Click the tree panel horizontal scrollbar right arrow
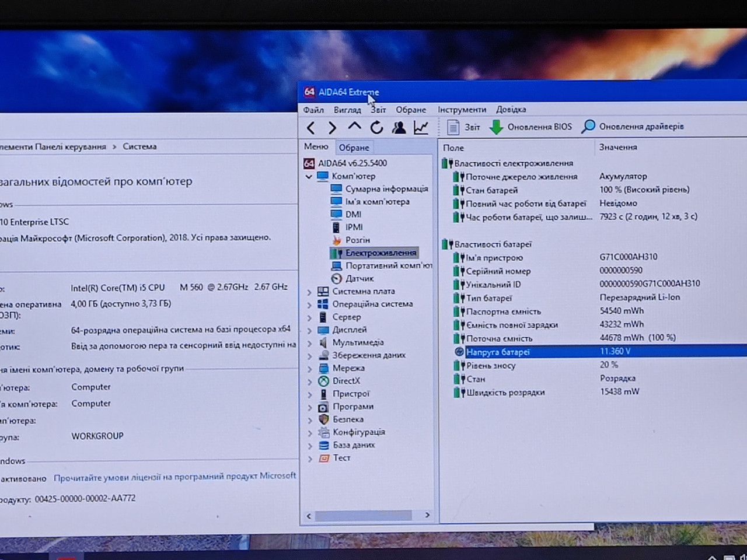The height and width of the screenshot is (560, 747). click(x=427, y=515)
